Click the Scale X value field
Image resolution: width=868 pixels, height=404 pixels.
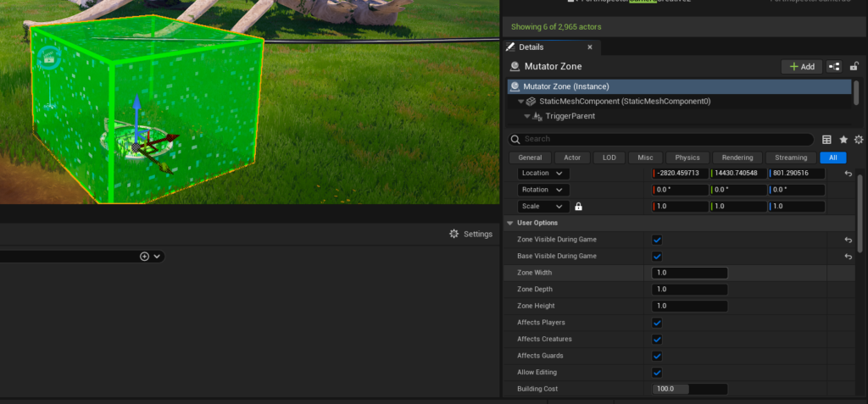[x=680, y=207]
